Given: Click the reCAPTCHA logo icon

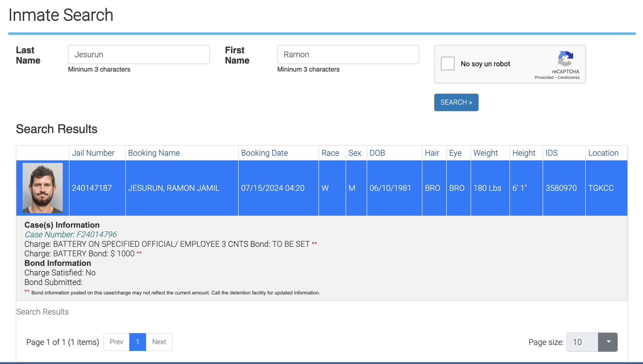Looking at the screenshot, I should (x=565, y=59).
